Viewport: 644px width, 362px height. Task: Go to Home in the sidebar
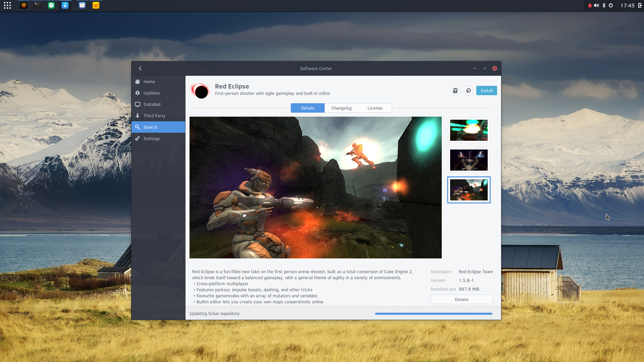pyautogui.click(x=158, y=82)
